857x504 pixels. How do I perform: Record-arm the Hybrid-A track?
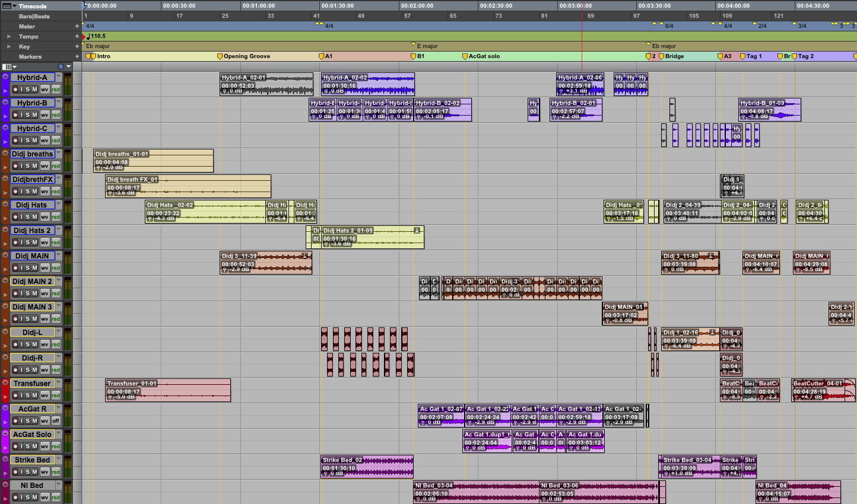15,90
